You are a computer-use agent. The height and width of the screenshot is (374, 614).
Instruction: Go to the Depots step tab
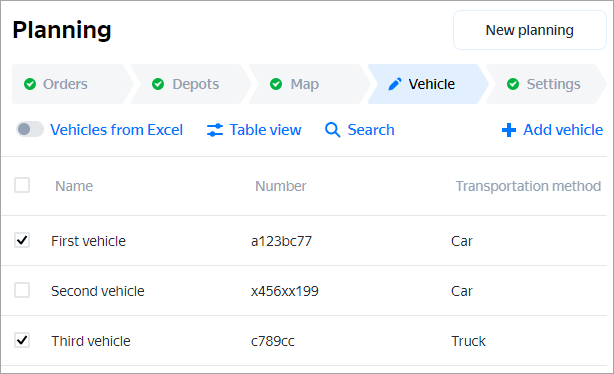coord(191,84)
